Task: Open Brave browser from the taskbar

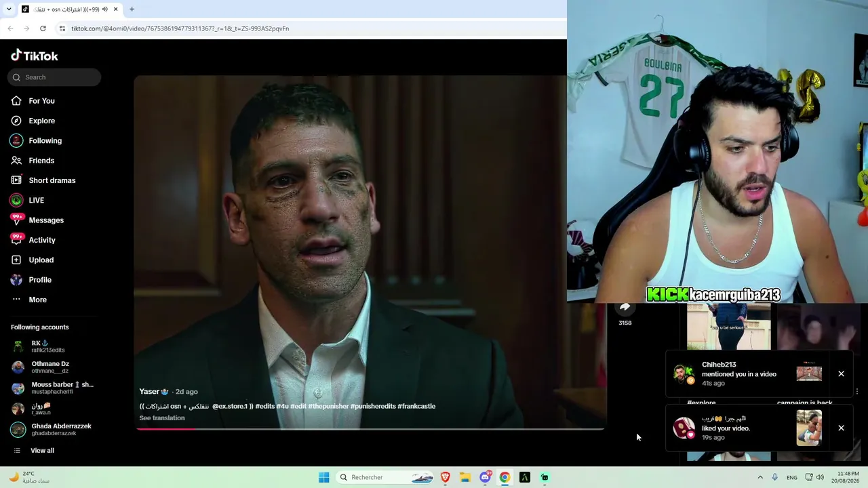Action: pyautogui.click(x=446, y=477)
